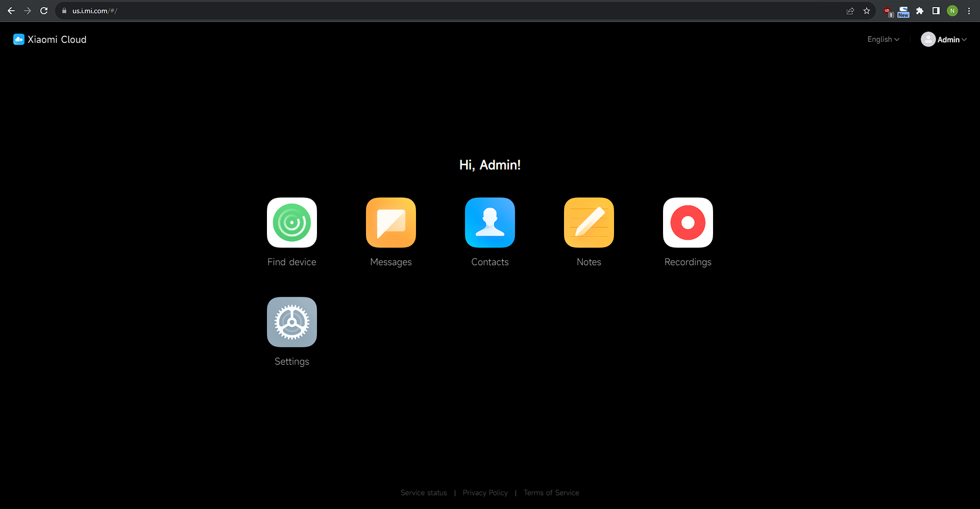This screenshot has width=980, height=509.
Task: Open the Notes app icon
Action: [589, 222]
